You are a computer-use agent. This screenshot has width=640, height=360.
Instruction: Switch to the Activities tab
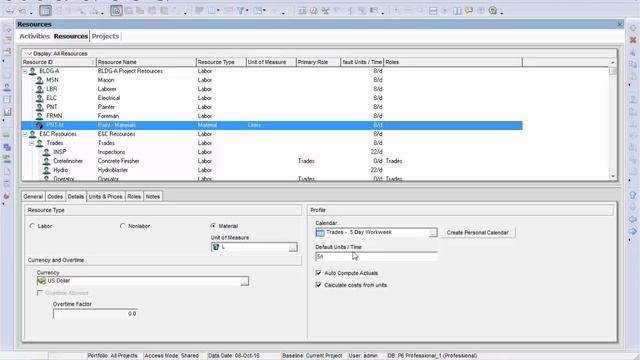click(x=35, y=36)
